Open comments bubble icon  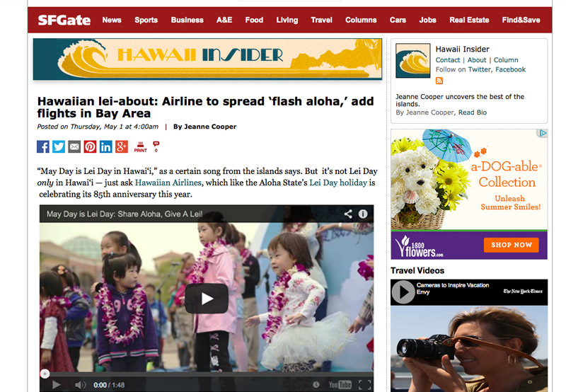pos(156,146)
